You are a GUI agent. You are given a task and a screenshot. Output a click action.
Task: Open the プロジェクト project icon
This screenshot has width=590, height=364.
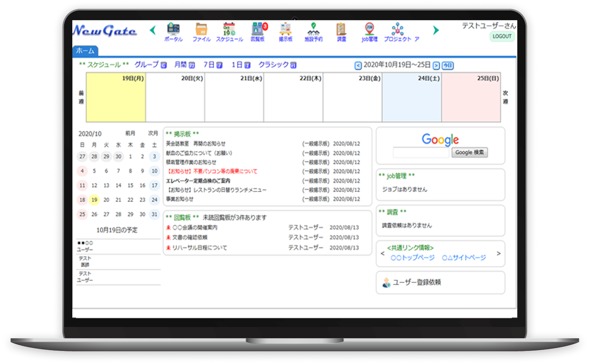pos(398,32)
